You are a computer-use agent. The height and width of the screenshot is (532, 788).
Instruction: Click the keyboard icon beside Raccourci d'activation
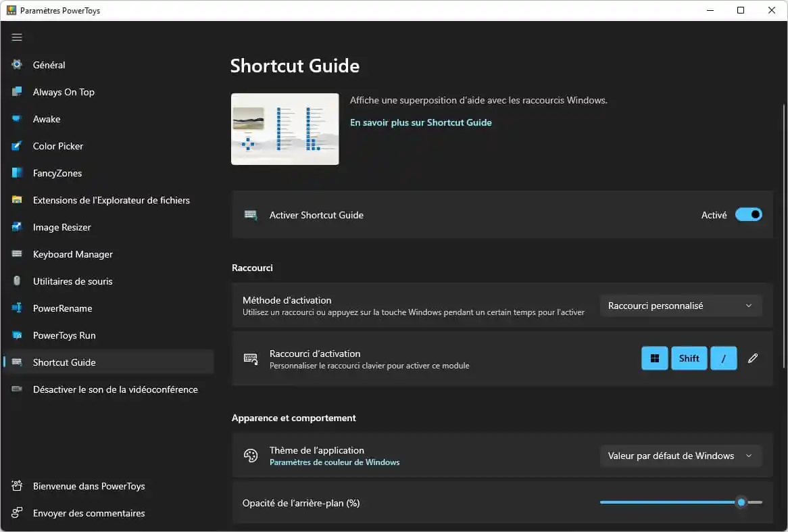[x=250, y=358]
